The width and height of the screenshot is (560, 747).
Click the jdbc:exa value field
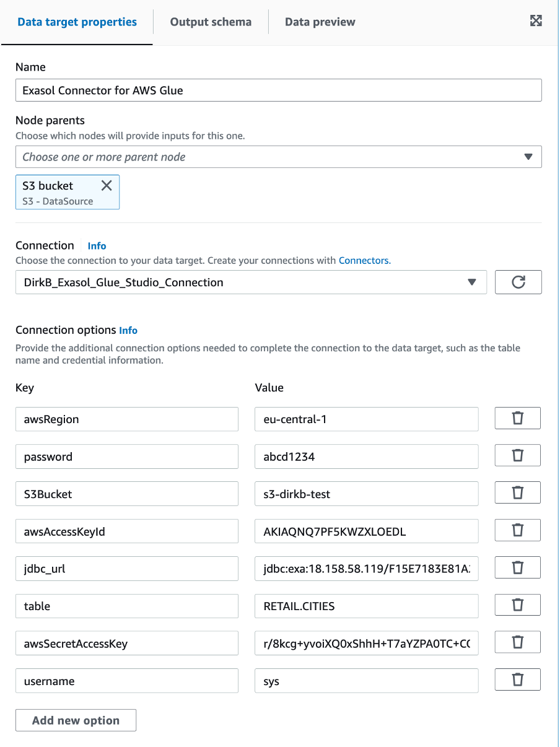pyautogui.click(x=367, y=569)
